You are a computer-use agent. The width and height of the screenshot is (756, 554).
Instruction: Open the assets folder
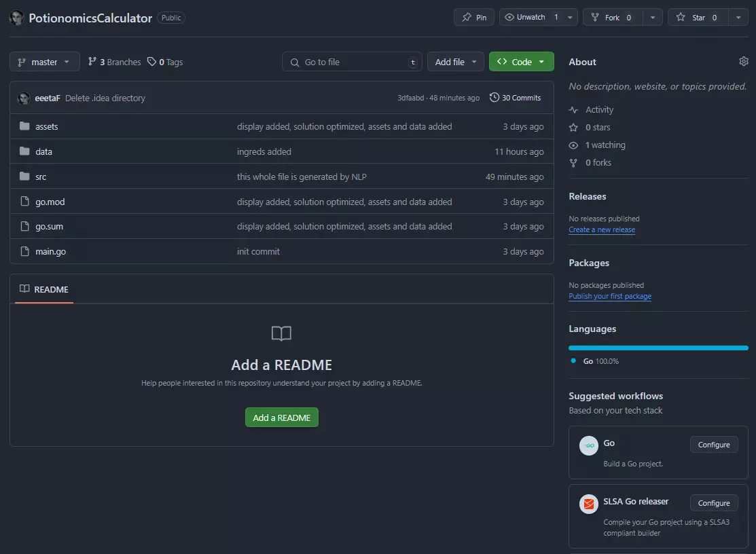(46, 126)
